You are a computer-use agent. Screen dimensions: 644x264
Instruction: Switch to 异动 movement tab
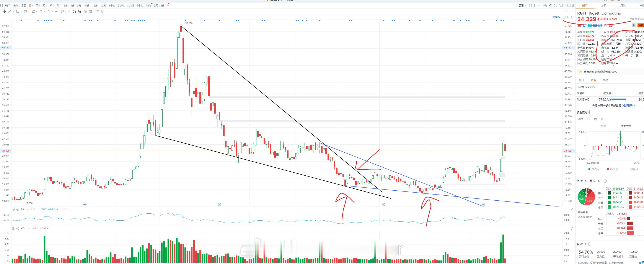point(605,80)
